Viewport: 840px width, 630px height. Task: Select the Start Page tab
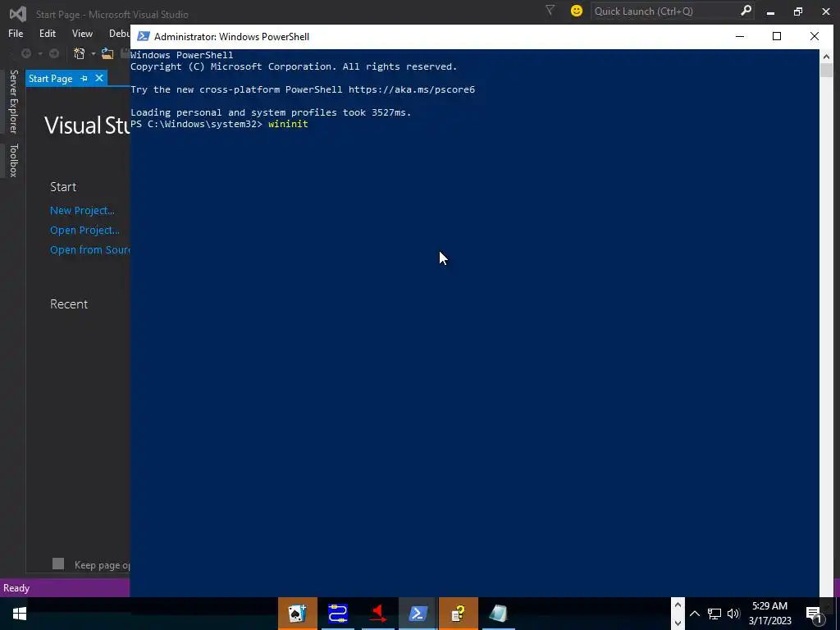50,78
